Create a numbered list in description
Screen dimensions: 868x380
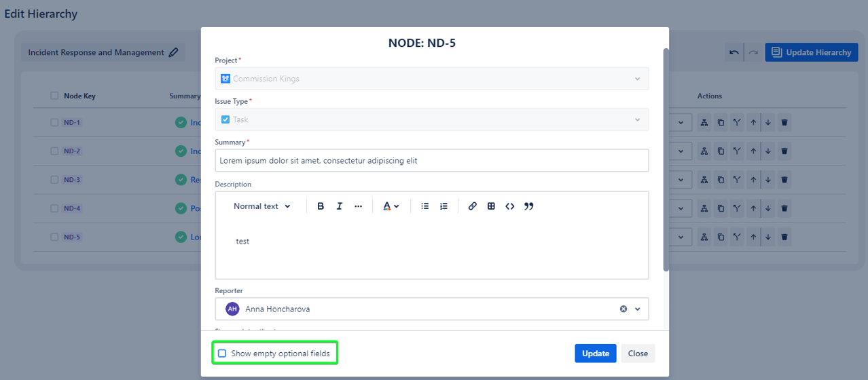[444, 206]
